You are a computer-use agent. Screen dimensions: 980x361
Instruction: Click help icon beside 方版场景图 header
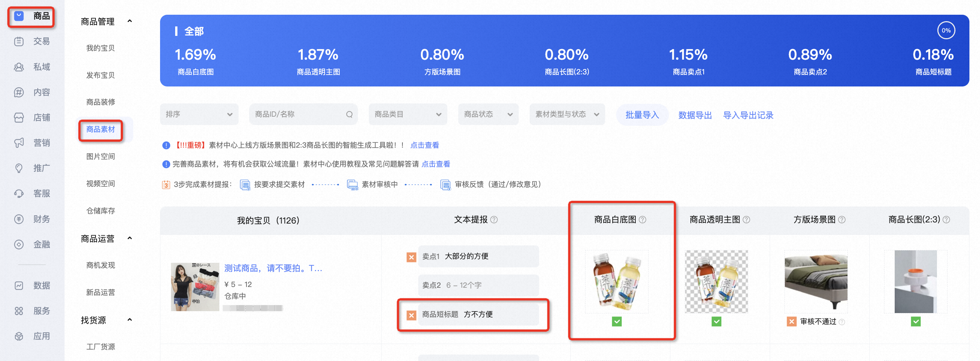pyautogui.click(x=842, y=219)
